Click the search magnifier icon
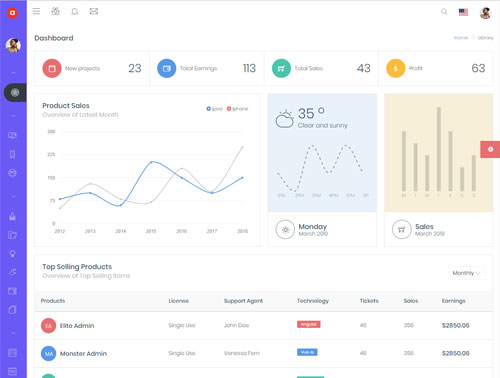Screen dimensions: 500x378 (444, 12)
